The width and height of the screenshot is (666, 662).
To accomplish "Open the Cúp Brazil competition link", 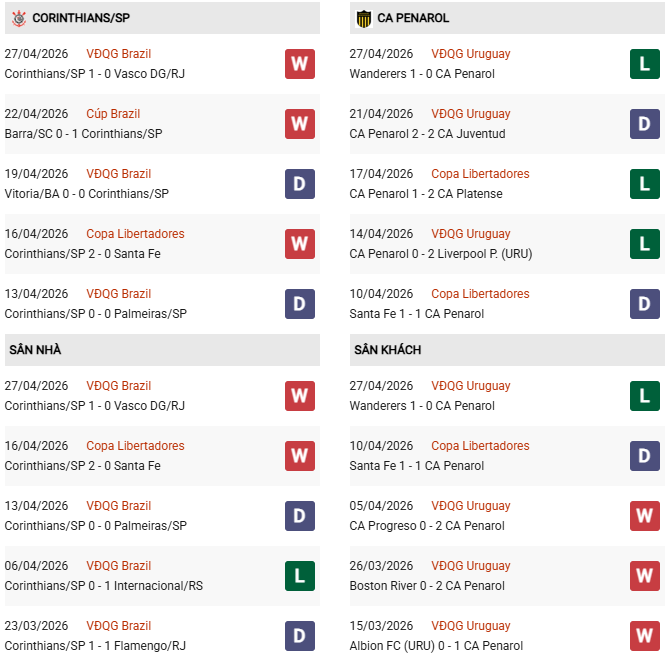I will (113, 114).
